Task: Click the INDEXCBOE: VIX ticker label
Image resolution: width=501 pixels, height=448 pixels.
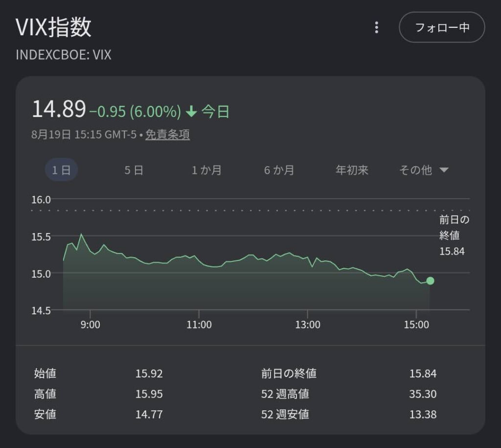Action: pos(64,55)
